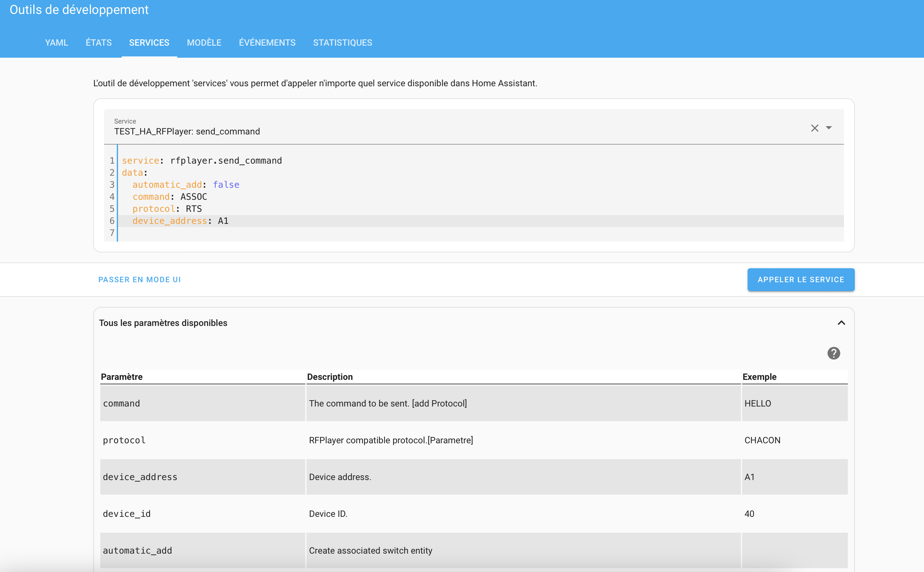Viewport: 924px width, 572px height.
Task: Switch to the YAML tab
Action: (x=56, y=43)
